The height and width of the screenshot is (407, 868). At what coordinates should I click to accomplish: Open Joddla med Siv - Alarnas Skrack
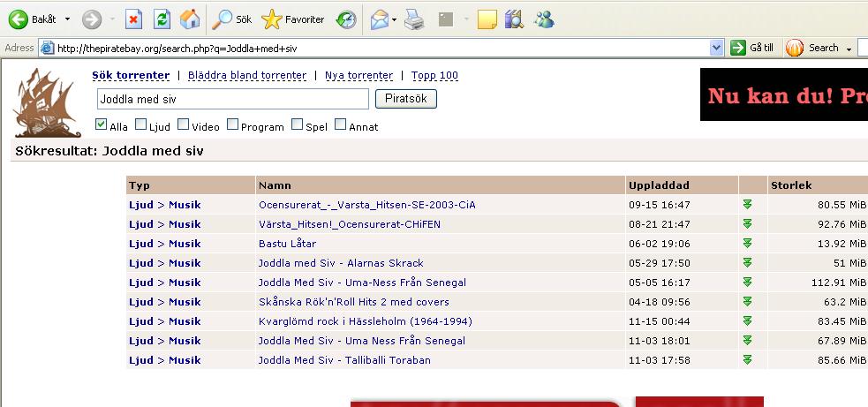click(x=341, y=263)
